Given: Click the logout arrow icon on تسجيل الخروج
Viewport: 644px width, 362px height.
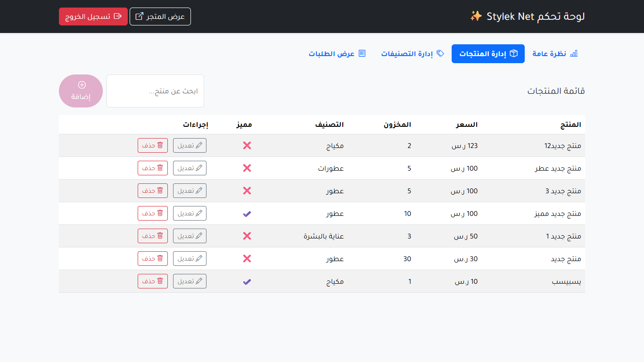Looking at the screenshot, I should (118, 16).
